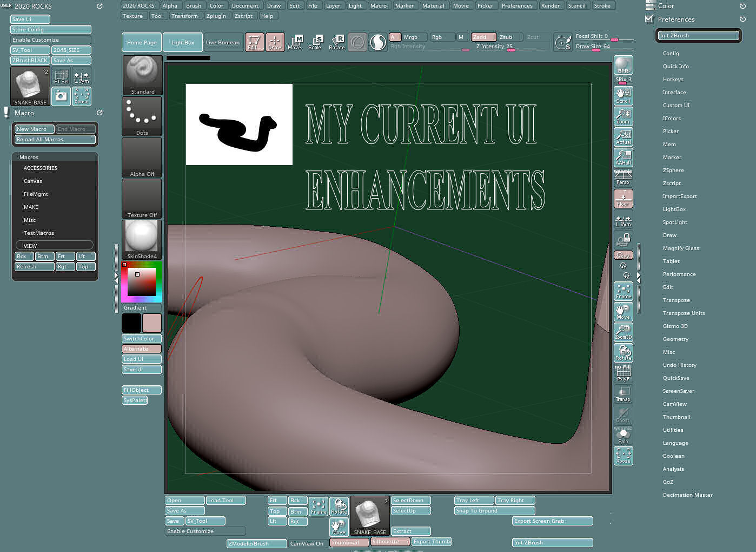Expand the TestMacros folder
Screen dimensions: 756x552
pos(38,233)
